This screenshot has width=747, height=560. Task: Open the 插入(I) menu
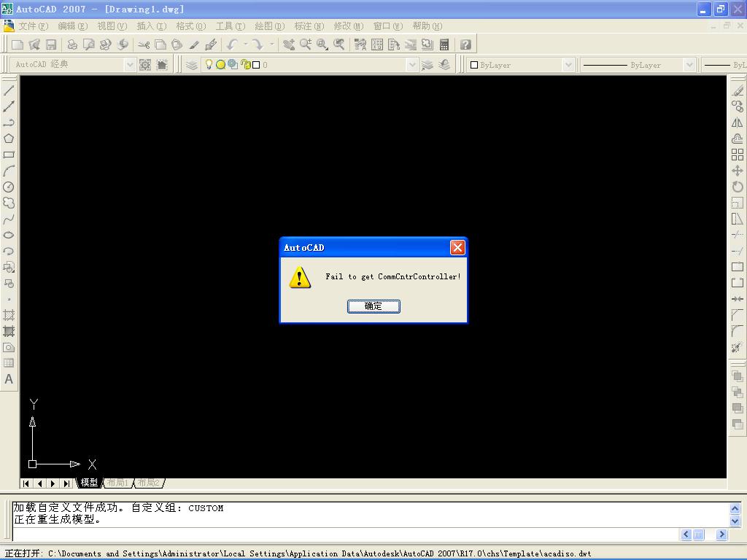click(152, 26)
